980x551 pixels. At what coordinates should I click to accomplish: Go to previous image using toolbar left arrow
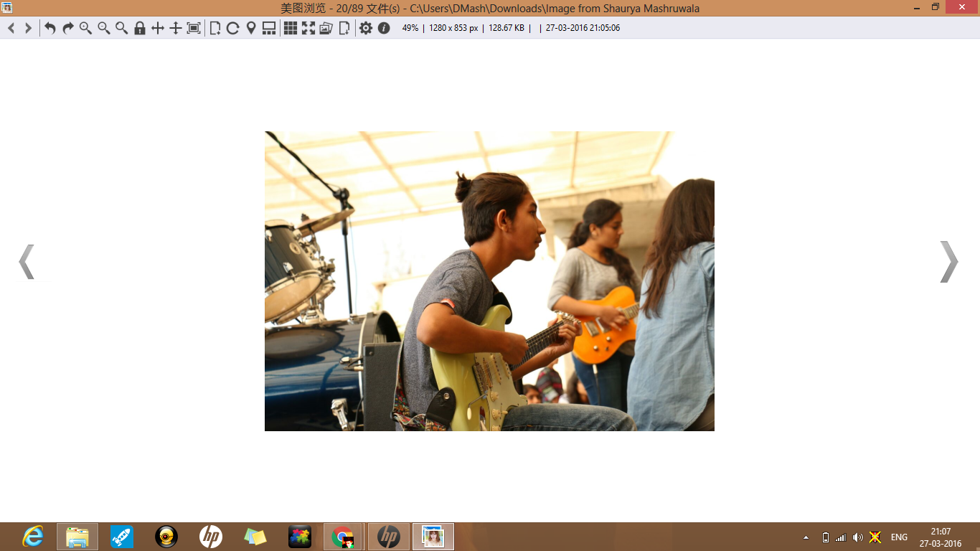(x=11, y=28)
